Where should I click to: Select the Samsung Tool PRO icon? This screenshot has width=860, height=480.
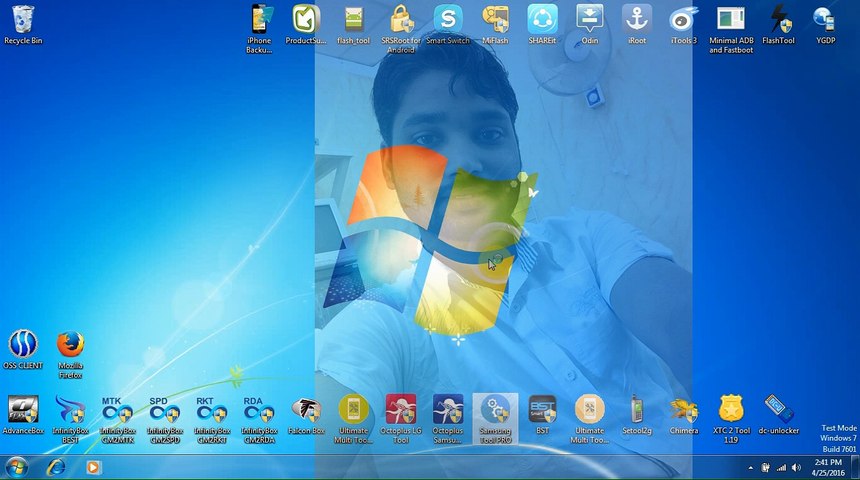pyautogui.click(x=495, y=410)
